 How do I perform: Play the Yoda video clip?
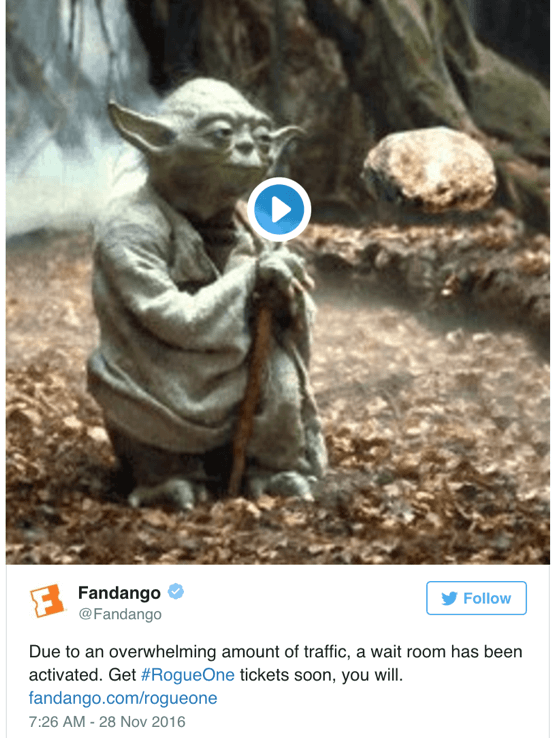279,209
